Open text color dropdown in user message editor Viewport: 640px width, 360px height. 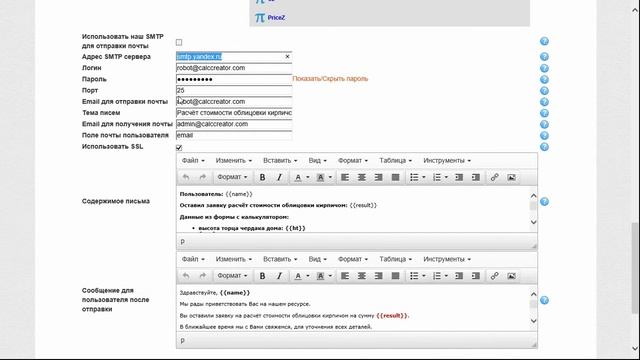click(308, 276)
